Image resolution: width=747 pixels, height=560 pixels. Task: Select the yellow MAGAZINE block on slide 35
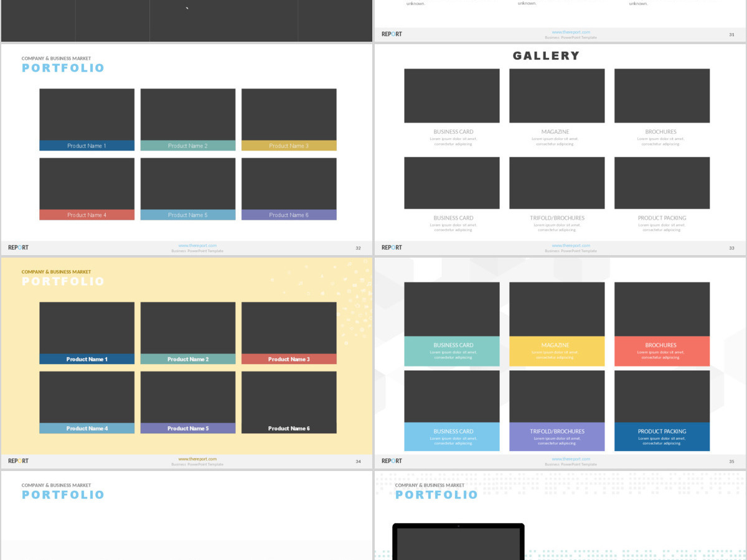point(557,351)
